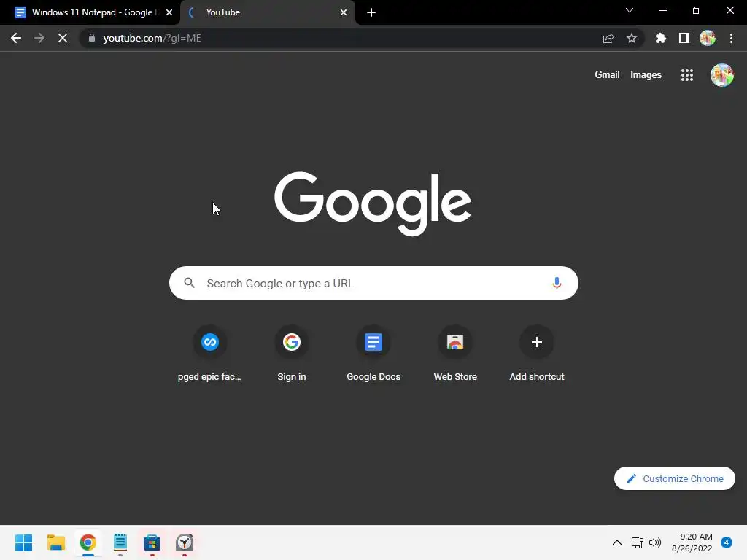Open a new tab with the plus button
Image resolution: width=747 pixels, height=560 pixels.
tap(371, 12)
